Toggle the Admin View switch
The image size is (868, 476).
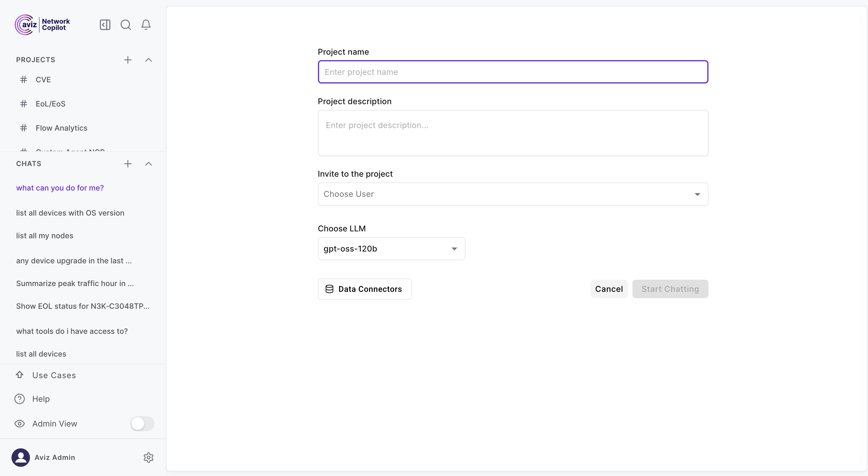point(142,424)
